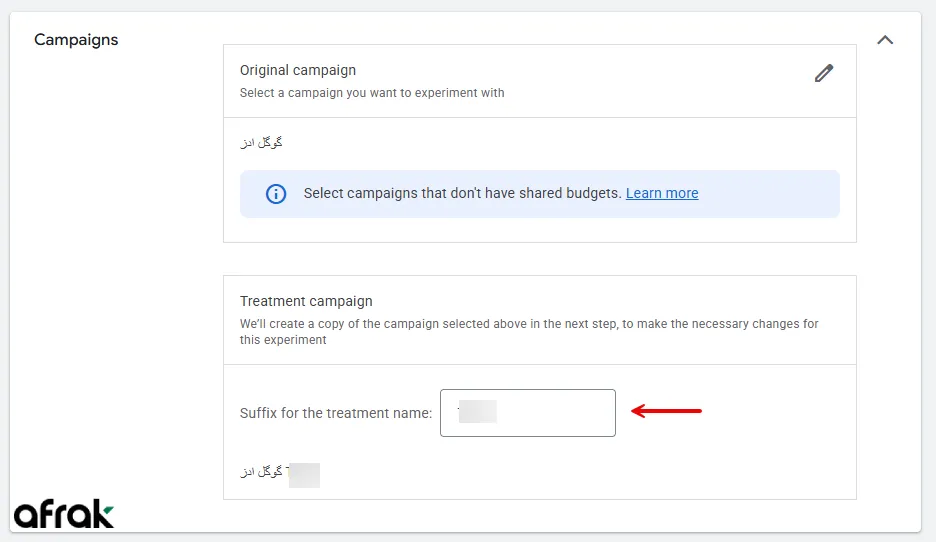The width and height of the screenshot is (936, 542).
Task: Click the suffix for the treatment name field
Action: (x=528, y=413)
